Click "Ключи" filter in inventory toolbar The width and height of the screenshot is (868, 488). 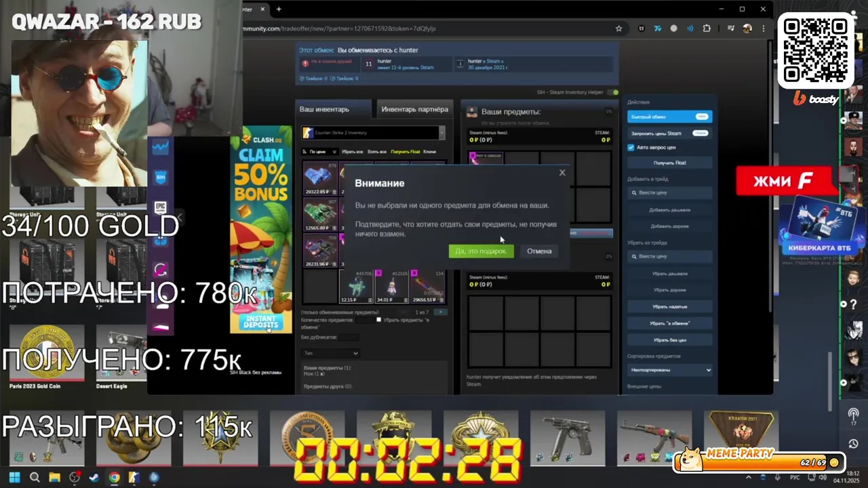(429, 152)
